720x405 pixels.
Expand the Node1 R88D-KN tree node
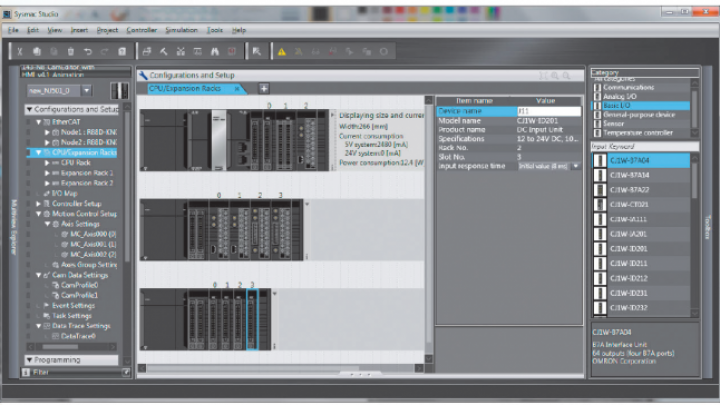point(47,132)
